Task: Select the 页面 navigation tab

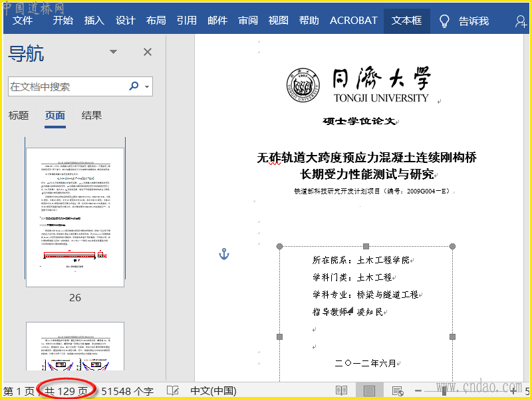Action: (x=55, y=115)
